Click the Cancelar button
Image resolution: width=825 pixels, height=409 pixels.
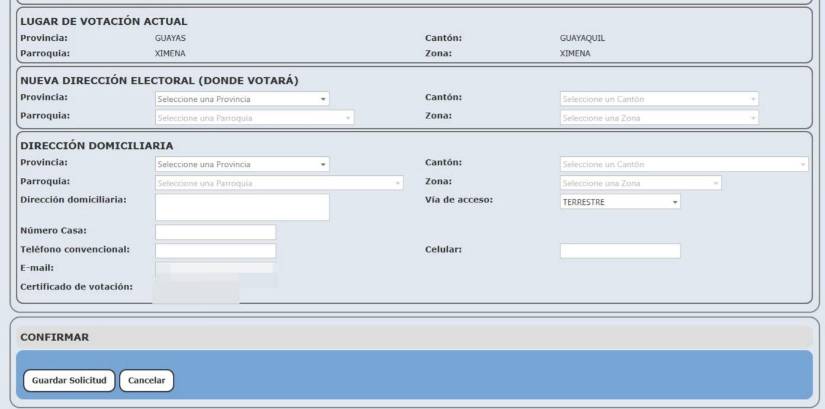click(146, 381)
